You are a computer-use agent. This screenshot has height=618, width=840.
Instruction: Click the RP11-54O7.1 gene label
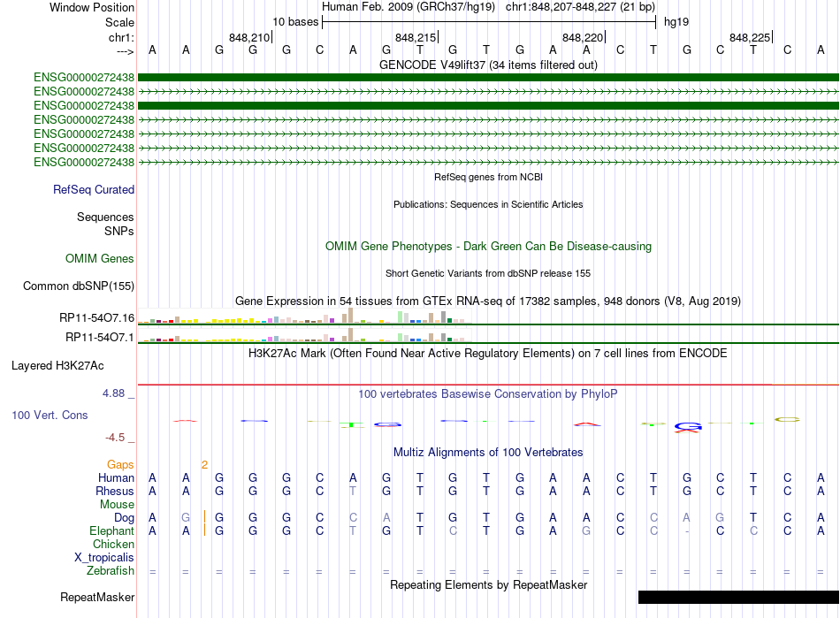[x=100, y=338]
